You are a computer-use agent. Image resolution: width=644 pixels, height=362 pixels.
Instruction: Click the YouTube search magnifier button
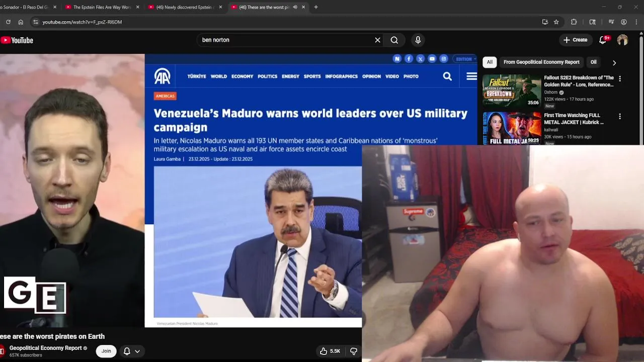(394, 40)
